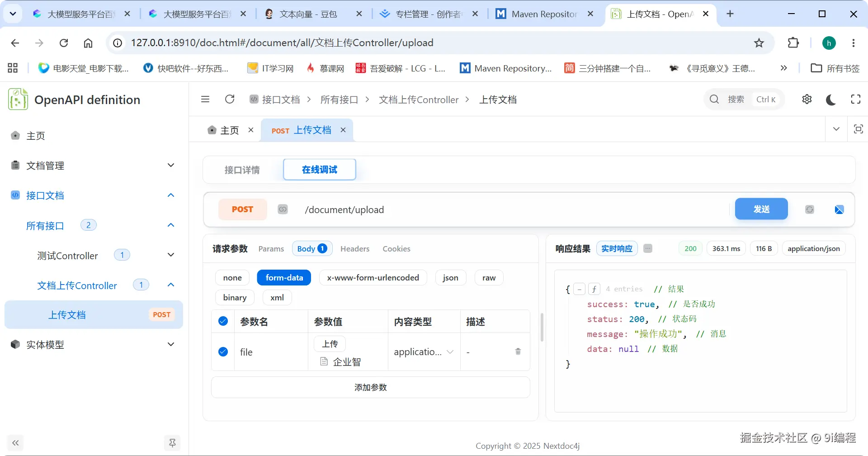Image resolution: width=868 pixels, height=456 pixels.
Task: Switch to dark mode via moon icon
Action: point(831,100)
